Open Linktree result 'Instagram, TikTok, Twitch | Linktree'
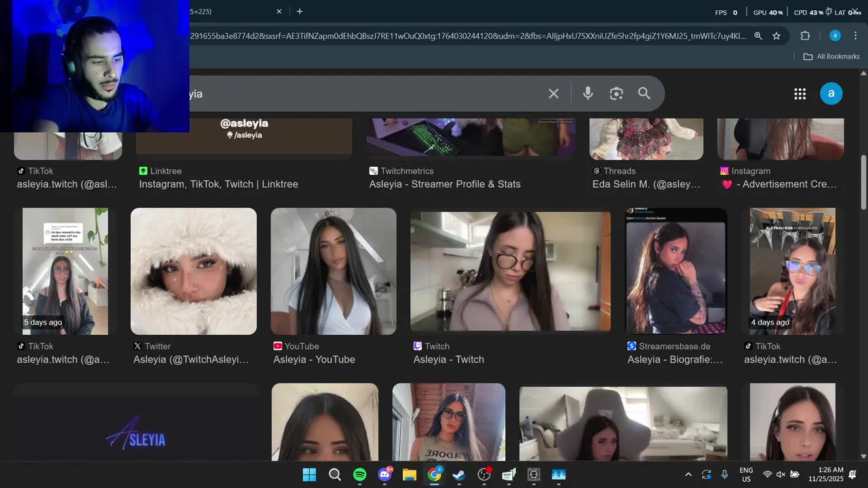The height and width of the screenshot is (488, 868). (x=218, y=184)
